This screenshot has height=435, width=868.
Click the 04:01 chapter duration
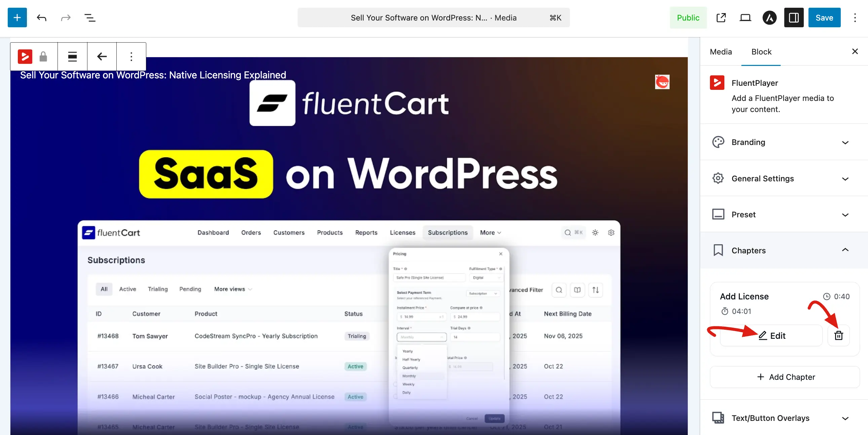(736, 311)
